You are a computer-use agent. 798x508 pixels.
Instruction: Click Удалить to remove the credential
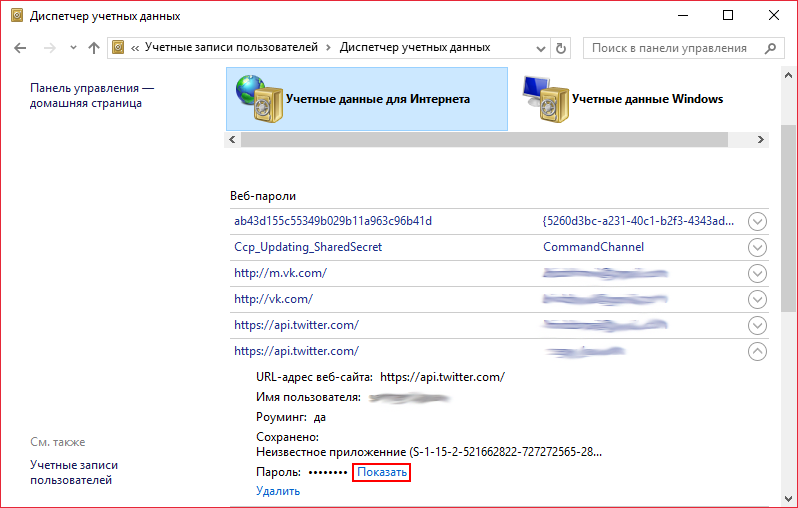[x=278, y=491]
